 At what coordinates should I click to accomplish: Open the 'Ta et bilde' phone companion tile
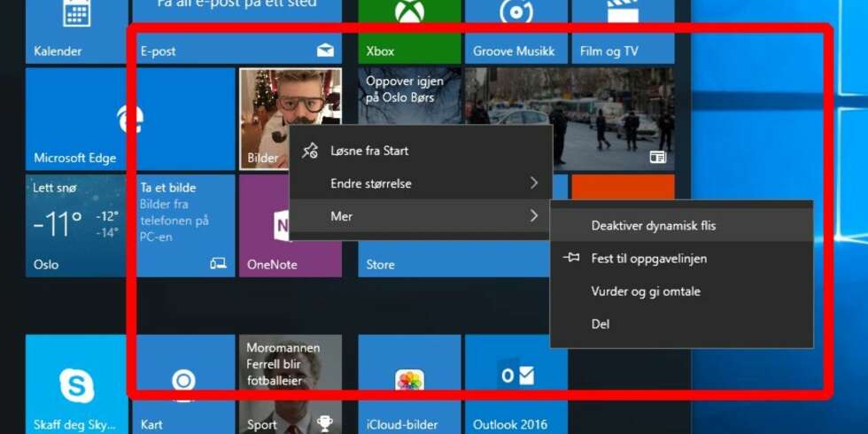tap(184, 226)
